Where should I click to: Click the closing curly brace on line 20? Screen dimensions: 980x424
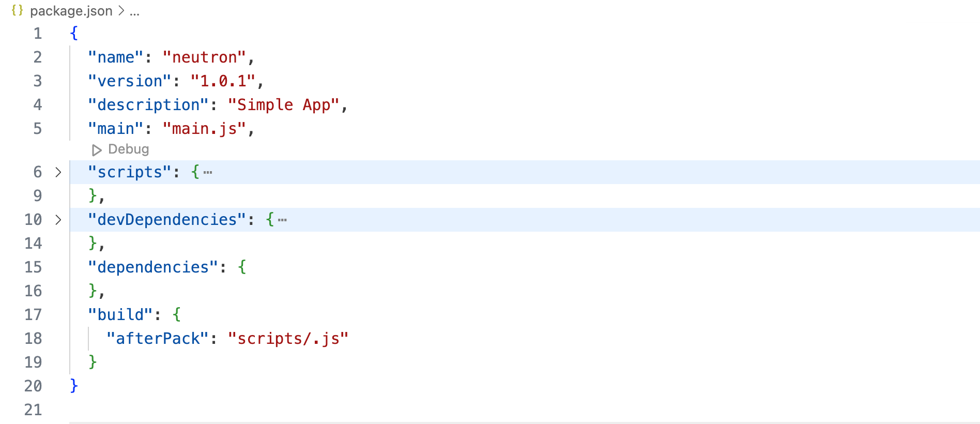click(x=74, y=386)
